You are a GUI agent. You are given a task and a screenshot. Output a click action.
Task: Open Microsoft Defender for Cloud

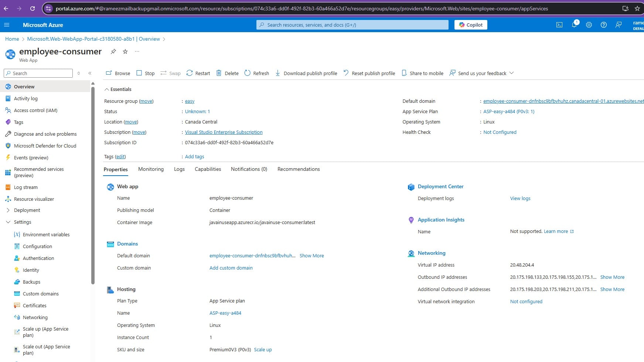click(45, 146)
